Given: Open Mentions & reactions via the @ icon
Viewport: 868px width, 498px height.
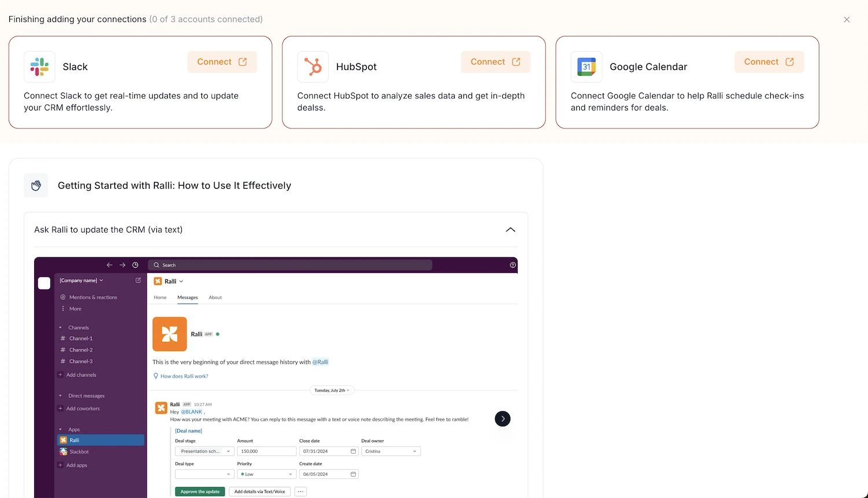Looking at the screenshot, I should coord(64,297).
